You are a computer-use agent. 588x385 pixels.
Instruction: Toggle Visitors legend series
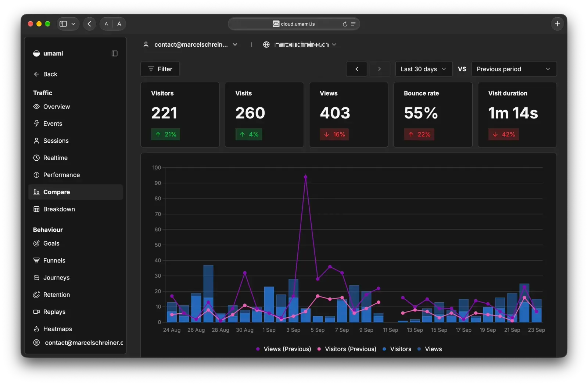pyautogui.click(x=397, y=349)
